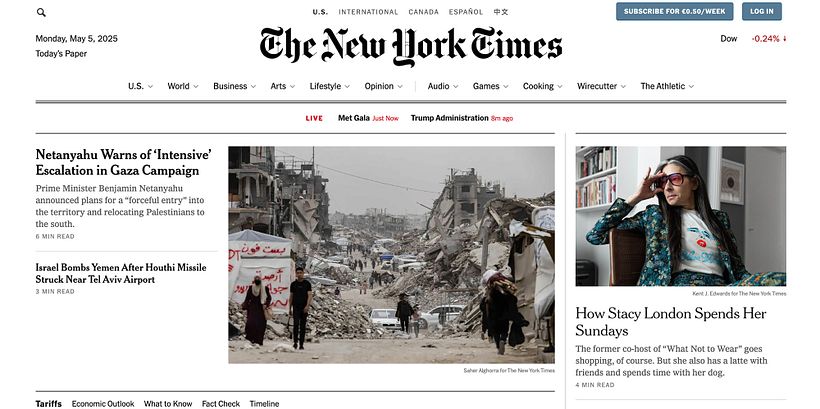Open Today's Paper link
Viewport: 820px width, 409px height.
61,54
